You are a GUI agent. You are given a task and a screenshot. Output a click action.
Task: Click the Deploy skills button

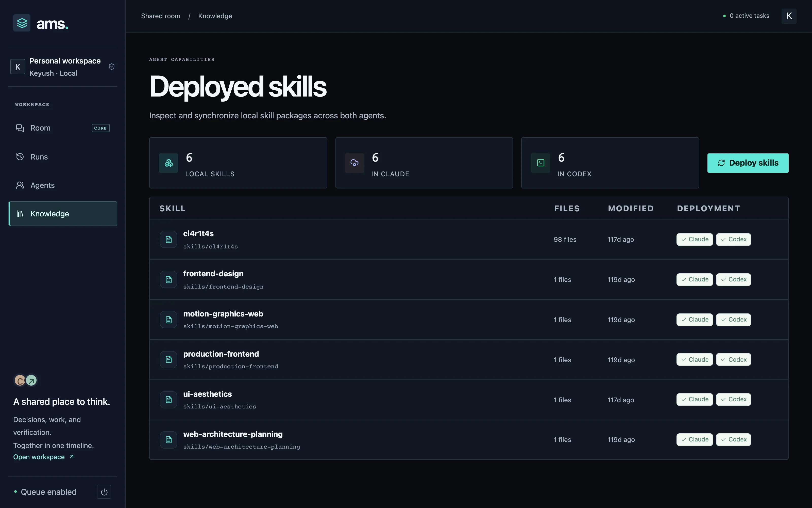(748, 163)
